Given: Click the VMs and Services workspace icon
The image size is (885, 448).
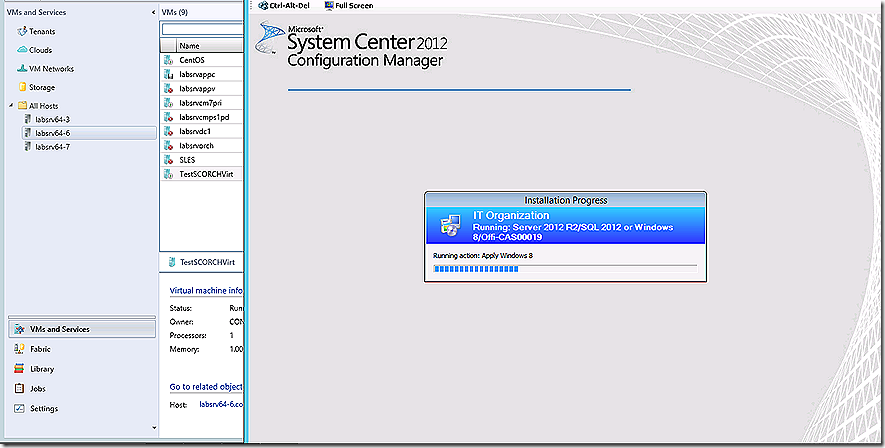Looking at the screenshot, I should (x=20, y=329).
